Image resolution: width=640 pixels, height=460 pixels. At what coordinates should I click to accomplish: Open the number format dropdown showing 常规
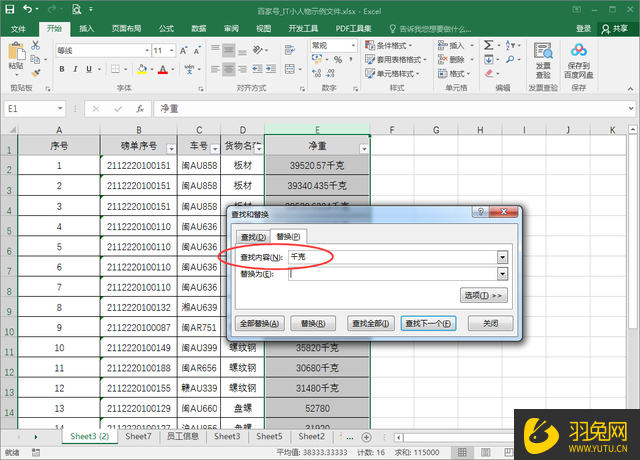pyautogui.click(x=353, y=45)
